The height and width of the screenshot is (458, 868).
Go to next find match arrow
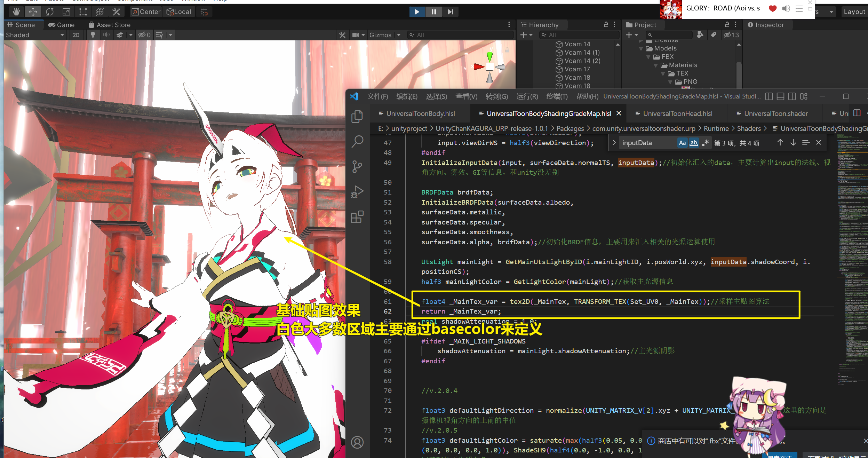click(793, 143)
